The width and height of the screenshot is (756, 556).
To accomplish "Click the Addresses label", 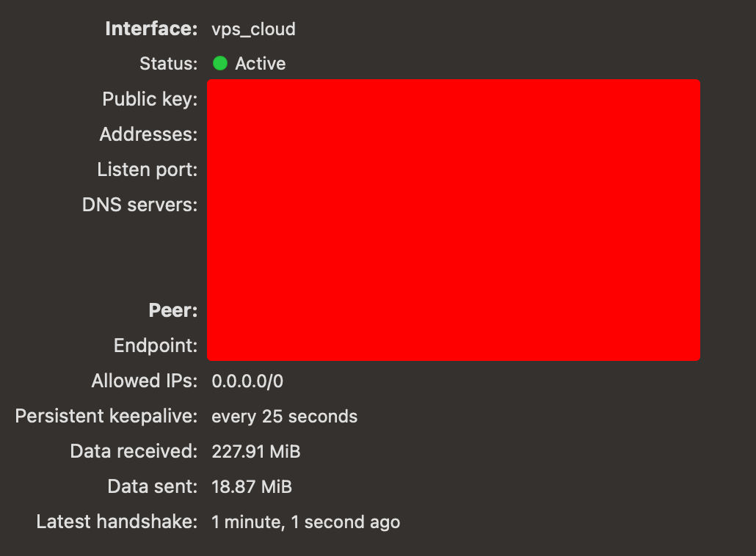I will coord(148,134).
